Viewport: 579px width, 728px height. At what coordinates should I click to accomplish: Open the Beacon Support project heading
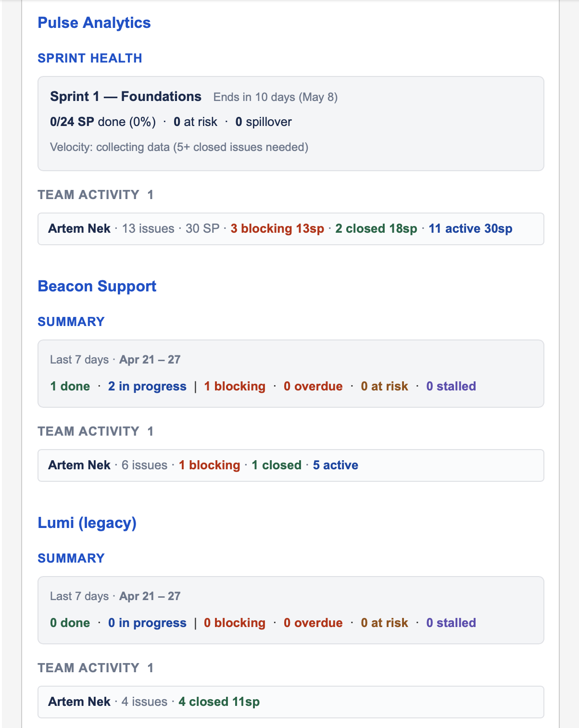click(97, 286)
